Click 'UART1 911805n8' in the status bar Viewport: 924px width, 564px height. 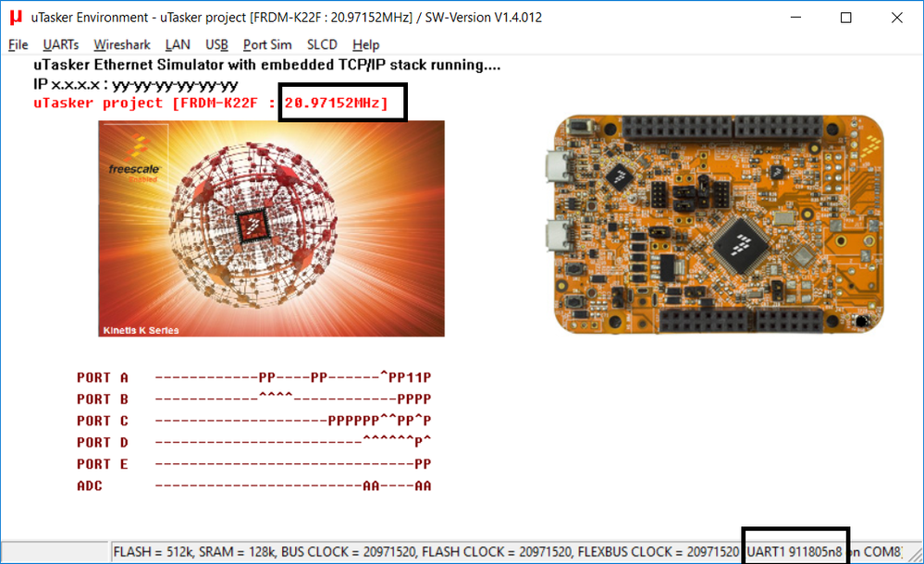click(x=795, y=552)
